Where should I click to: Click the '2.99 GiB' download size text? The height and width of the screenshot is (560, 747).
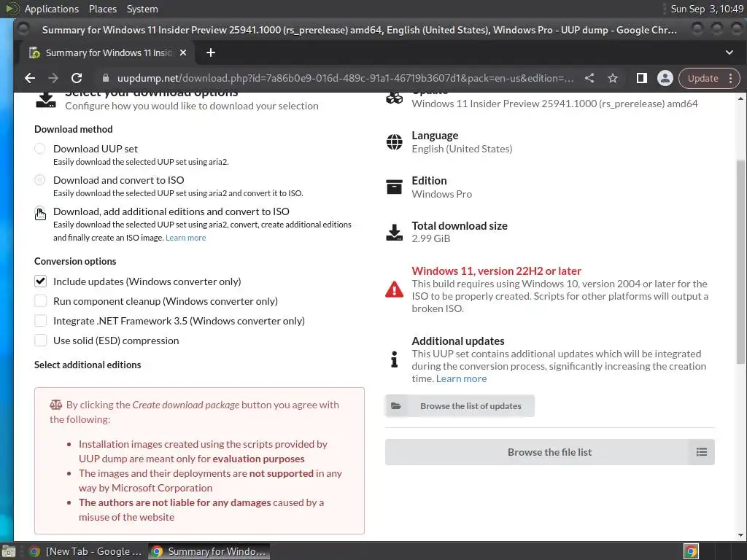(430, 238)
